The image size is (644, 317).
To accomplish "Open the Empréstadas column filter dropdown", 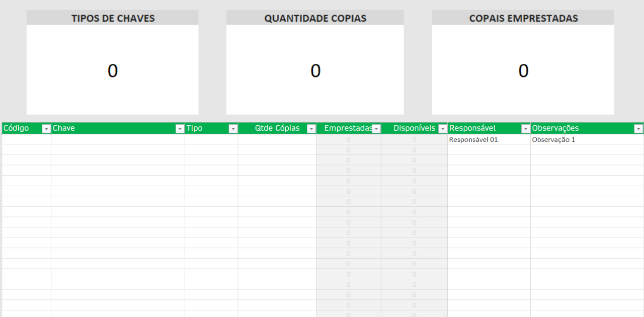I will [376, 129].
